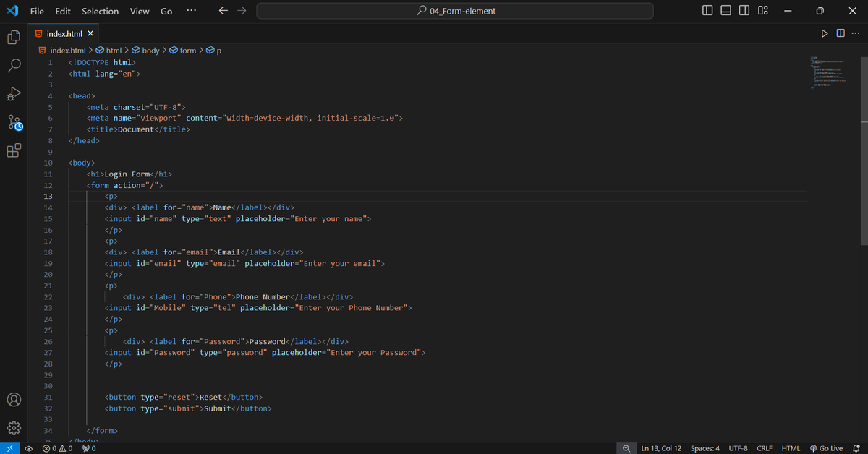This screenshot has height=454, width=868.
Task: Open the remote window indicator
Action: 10,448
